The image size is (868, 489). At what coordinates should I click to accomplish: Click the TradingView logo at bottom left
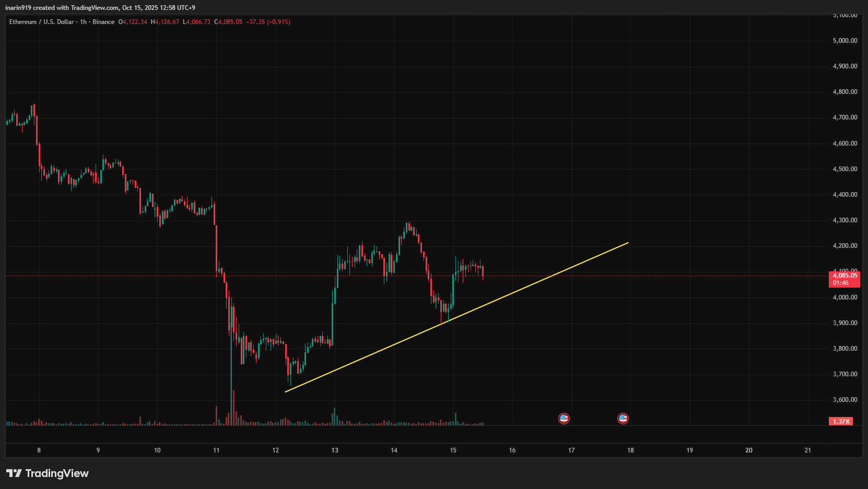tap(48, 473)
